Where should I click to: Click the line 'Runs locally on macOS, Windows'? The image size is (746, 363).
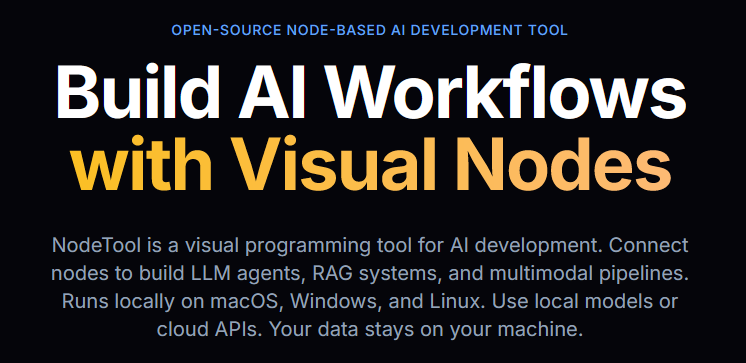coord(370,302)
